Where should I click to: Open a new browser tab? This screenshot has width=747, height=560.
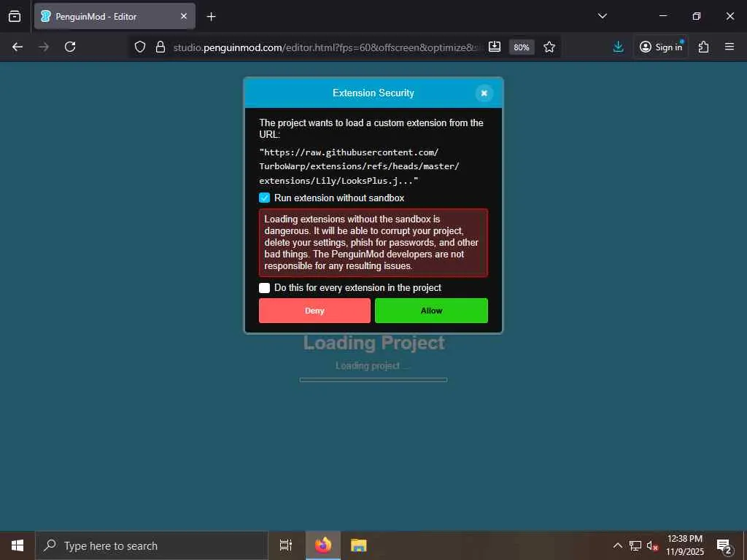(211, 17)
